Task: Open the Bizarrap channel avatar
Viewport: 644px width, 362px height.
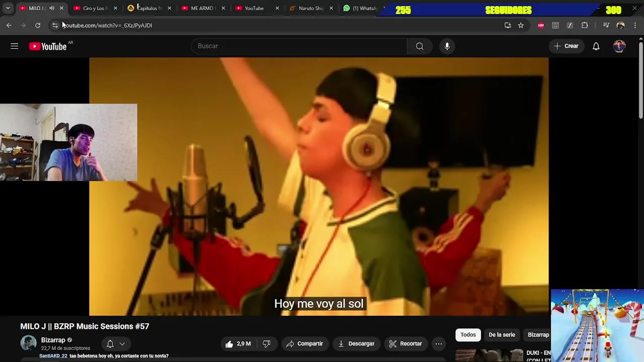Action: coord(28,343)
